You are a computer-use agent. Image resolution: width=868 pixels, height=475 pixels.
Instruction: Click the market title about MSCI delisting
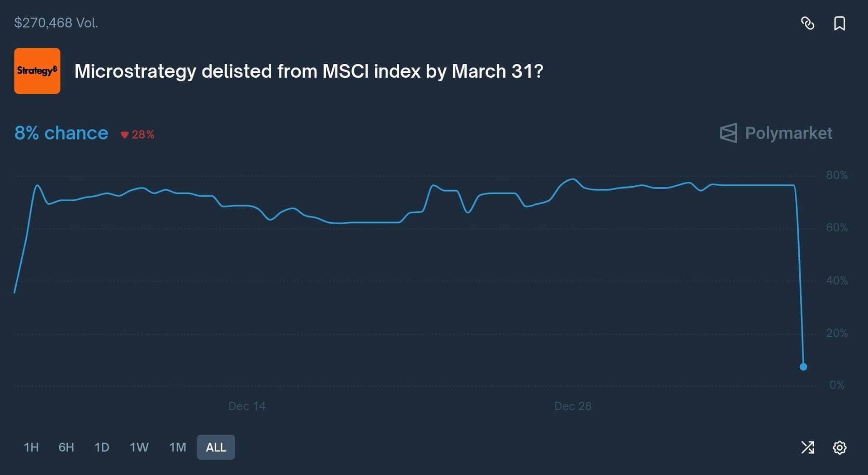point(308,71)
